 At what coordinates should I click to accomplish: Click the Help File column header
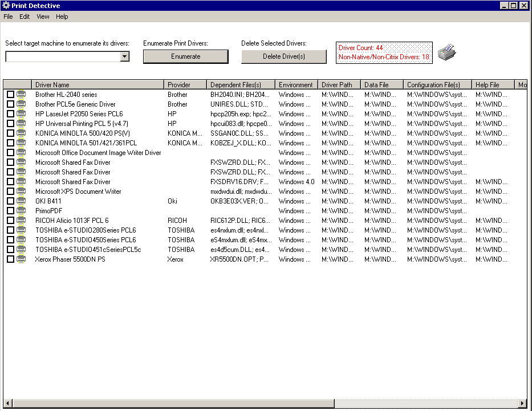493,85
